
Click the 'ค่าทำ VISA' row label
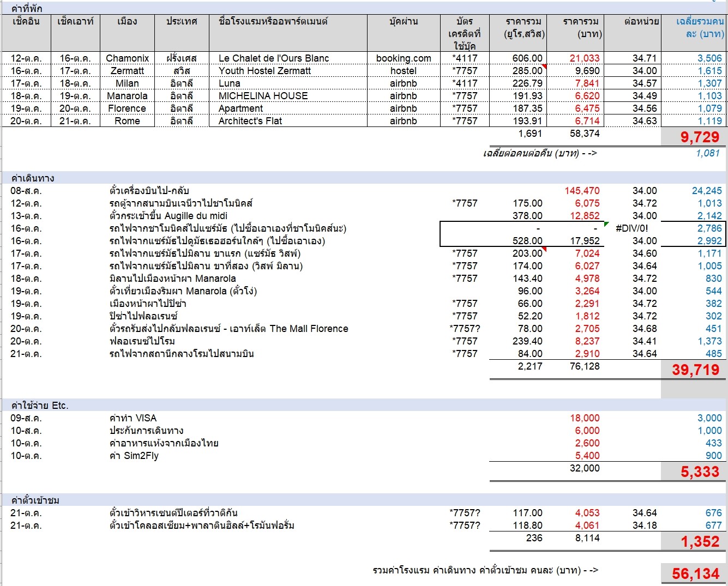[133, 418]
